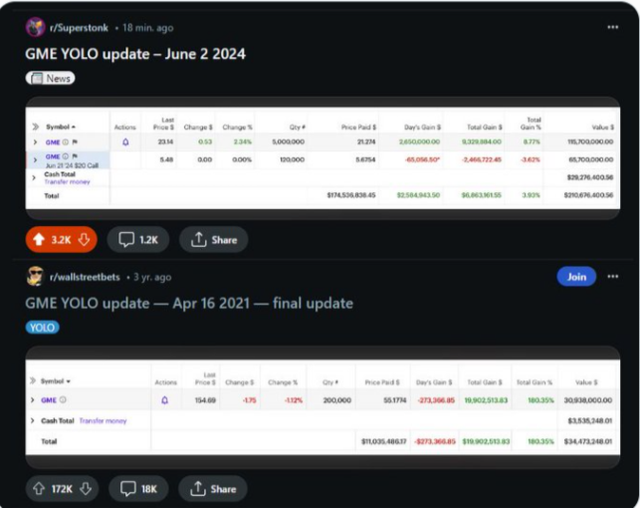Expand Cash Total row in 2024 portfolio
Viewport: 640px width, 508px height.
[x=34, y=177]
